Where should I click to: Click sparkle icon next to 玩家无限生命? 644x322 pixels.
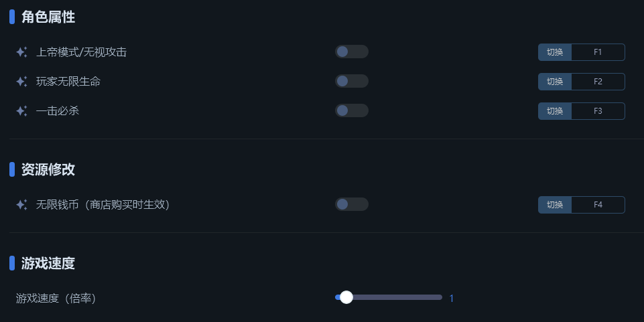(21, 82)
